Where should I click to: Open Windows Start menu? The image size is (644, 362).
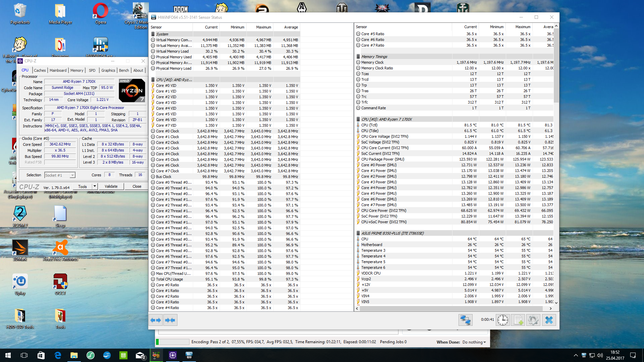(8, 355)
